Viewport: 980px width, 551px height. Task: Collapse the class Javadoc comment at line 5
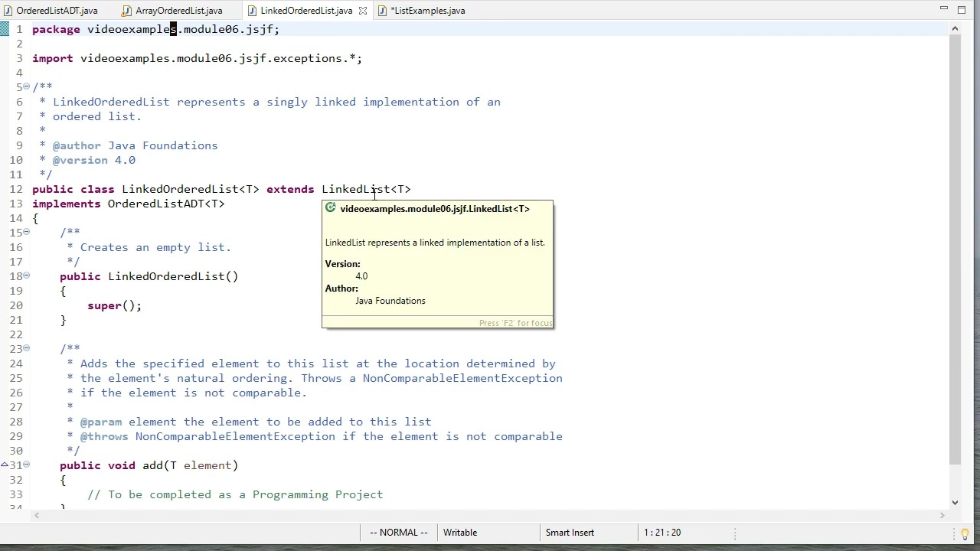point(26,86)
